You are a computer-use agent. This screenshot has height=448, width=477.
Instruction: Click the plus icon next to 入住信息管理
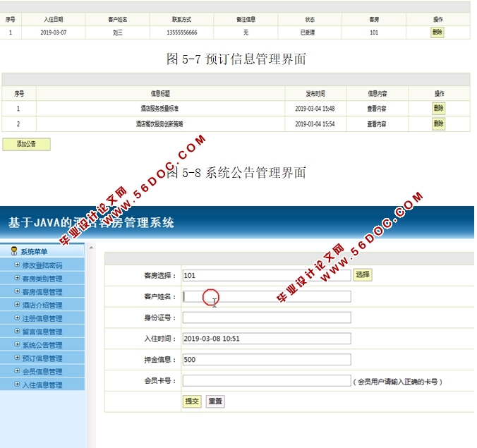pos(18,384)
